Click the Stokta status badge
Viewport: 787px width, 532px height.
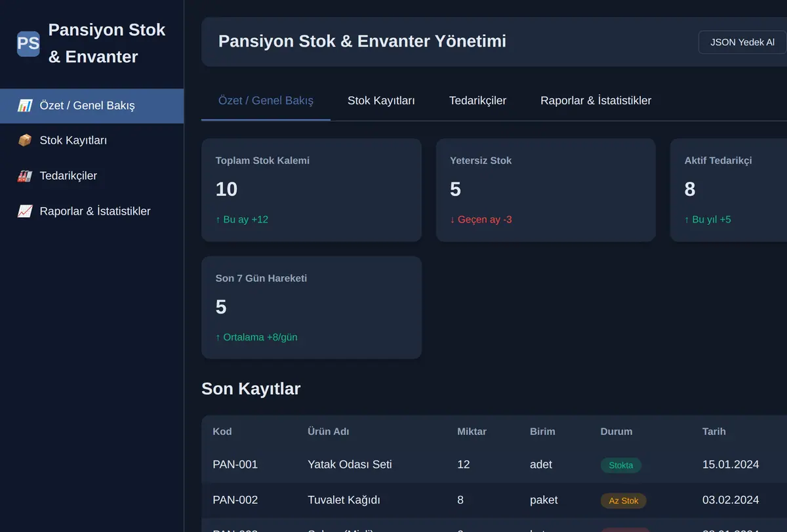pyautogui.click(x=621, y=465)
